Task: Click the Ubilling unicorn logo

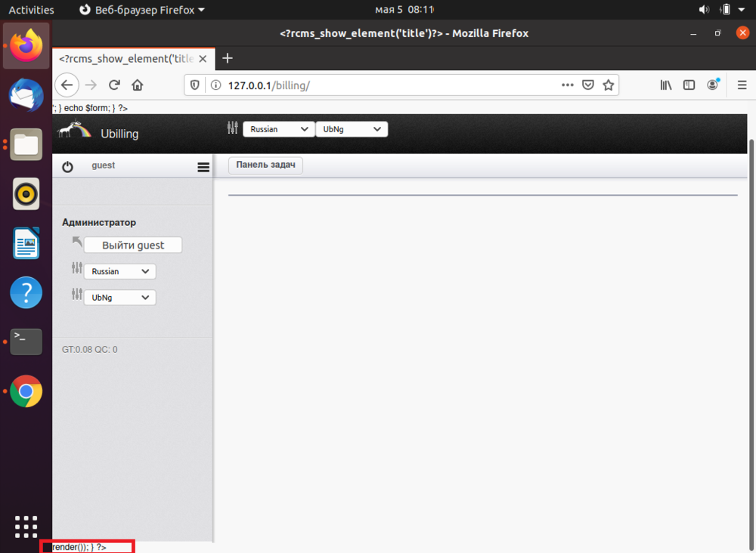Action: pos(74,131)
